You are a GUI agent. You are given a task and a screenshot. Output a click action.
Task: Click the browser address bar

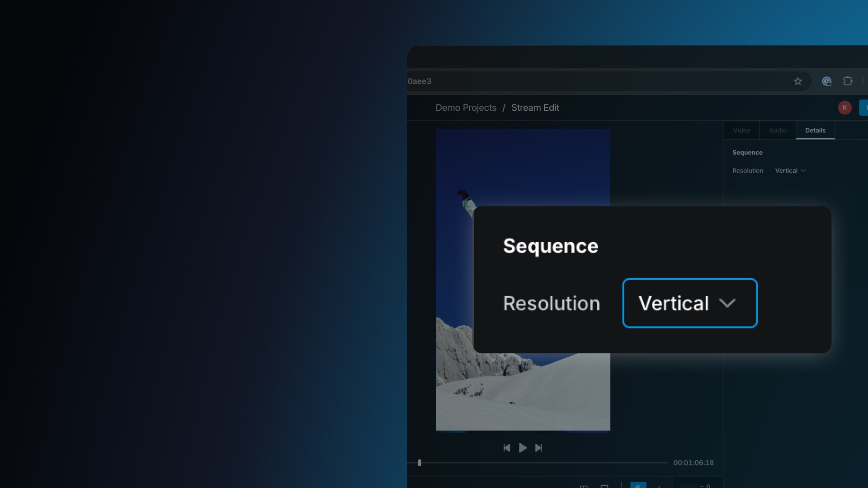click(597, 81)
